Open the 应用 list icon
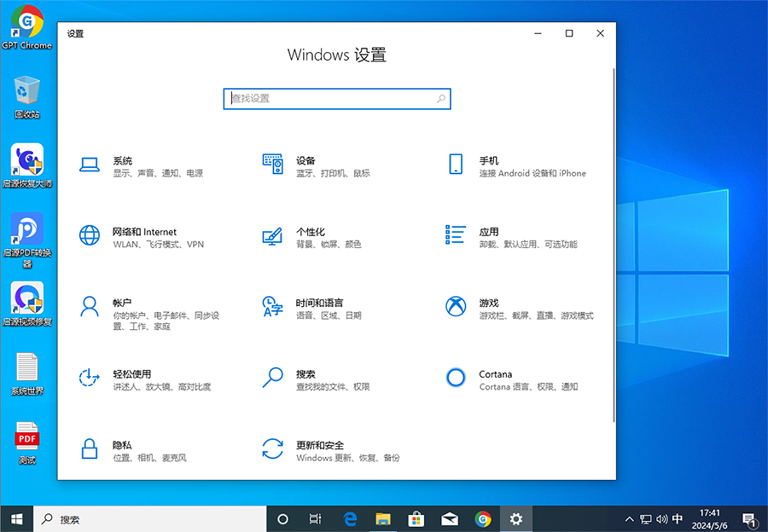 point(456,234)
